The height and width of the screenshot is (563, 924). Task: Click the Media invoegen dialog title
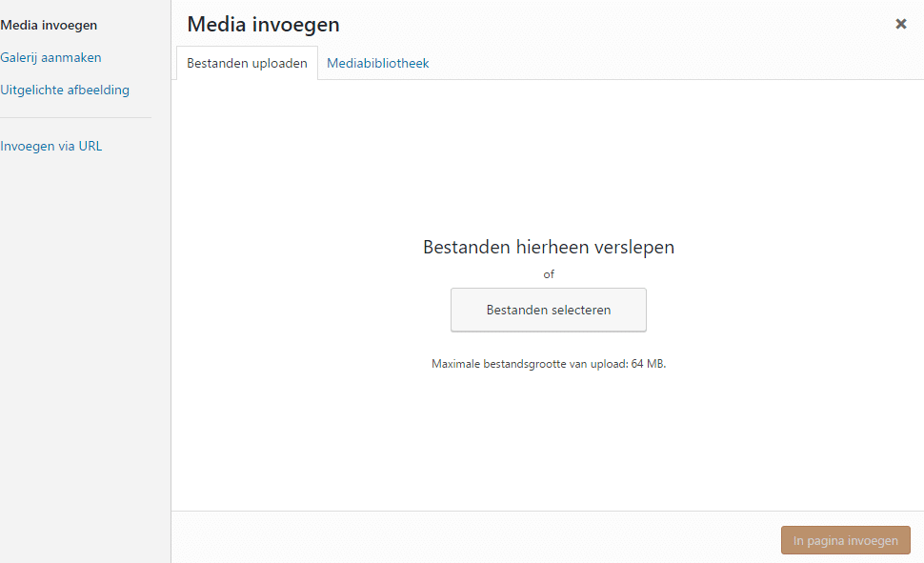[x=264, y=25]
